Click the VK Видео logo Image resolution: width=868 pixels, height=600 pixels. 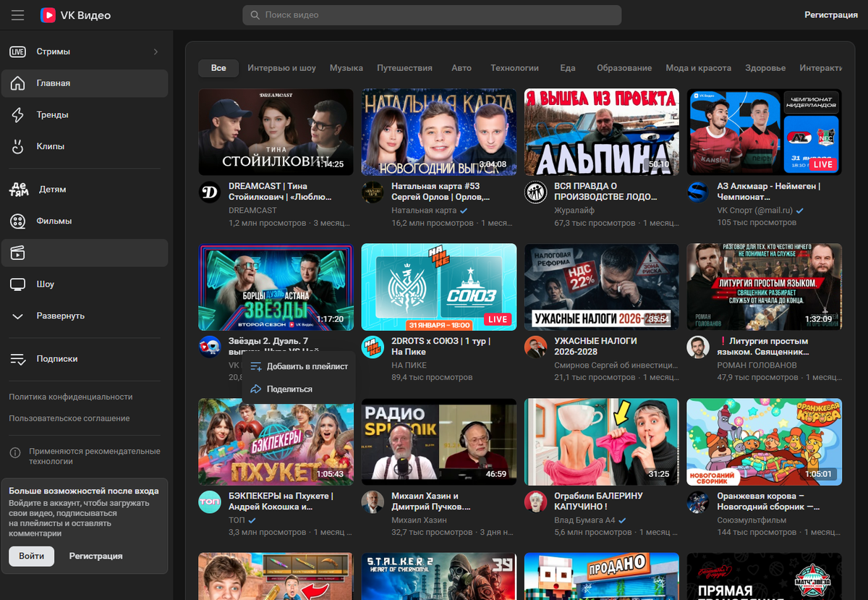[x=75, y=15]
